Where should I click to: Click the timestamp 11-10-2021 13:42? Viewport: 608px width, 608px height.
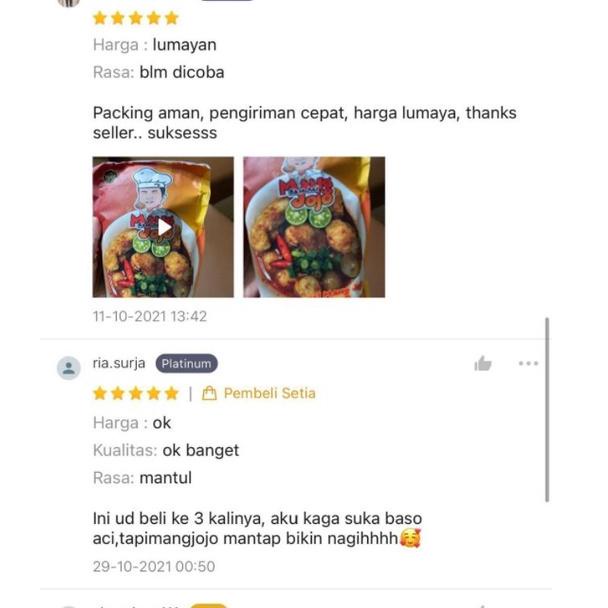tap(150, 316)
